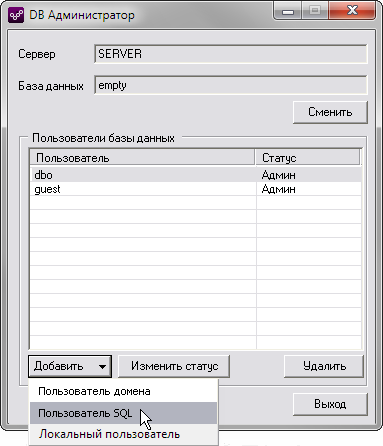The image size is (383, 446).
Task: Sort by the Статус column header
Action: pos(308,158)
